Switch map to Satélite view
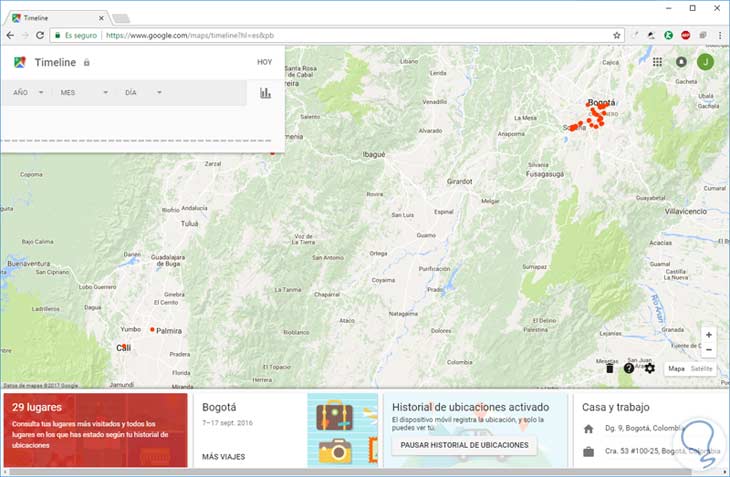Image resolution: width=730 pixels, height=477 pixels. (702, 369)
